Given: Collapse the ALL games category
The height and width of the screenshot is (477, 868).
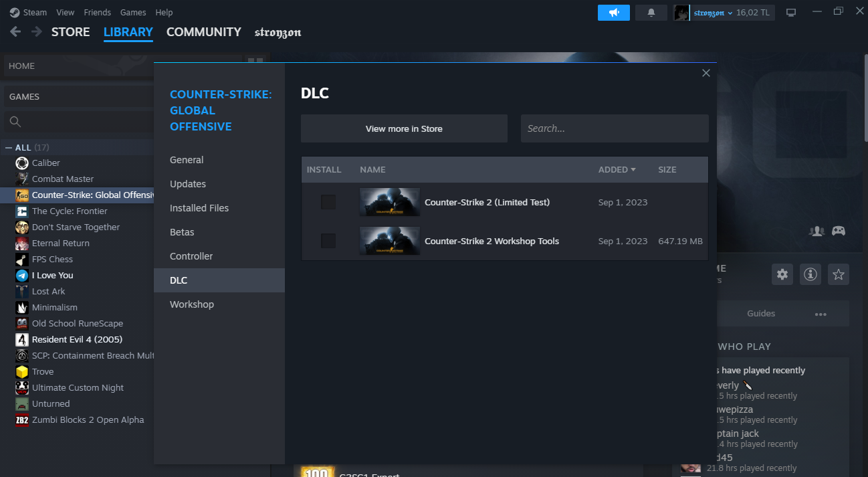Looking at the screenshot, I should pos(9,147).
